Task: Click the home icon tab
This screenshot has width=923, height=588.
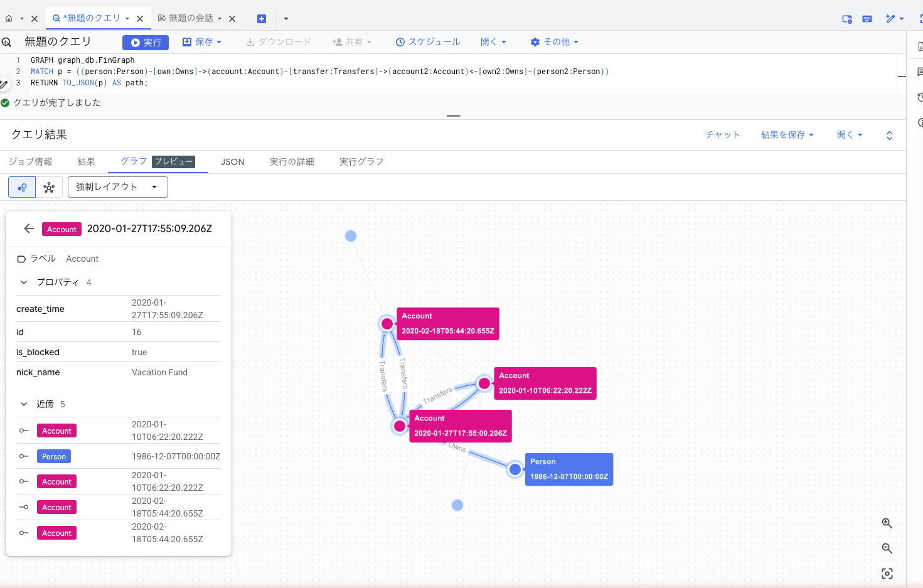Action: tap(9, 19)
